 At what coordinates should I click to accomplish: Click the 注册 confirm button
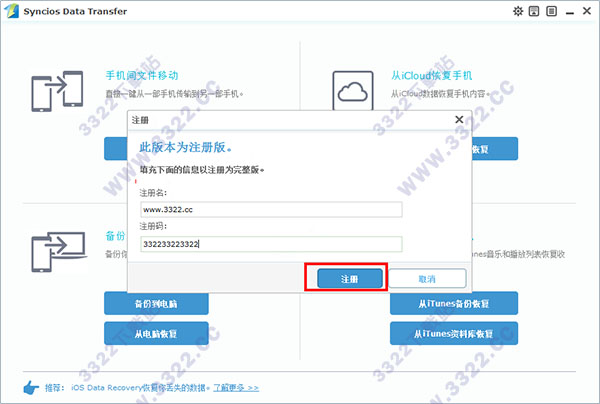(350, 279)
